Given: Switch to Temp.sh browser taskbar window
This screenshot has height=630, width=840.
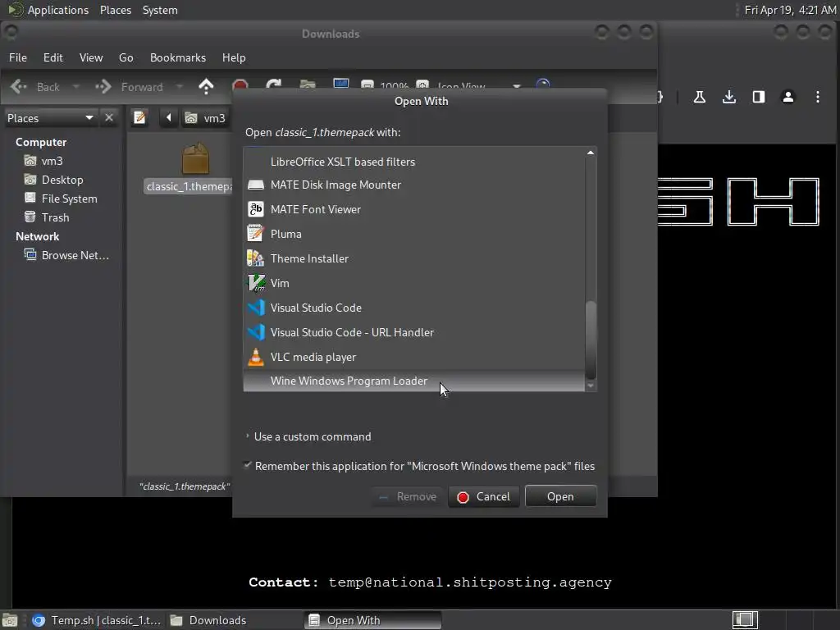Looking at the screenshot, I should (97, 620).
